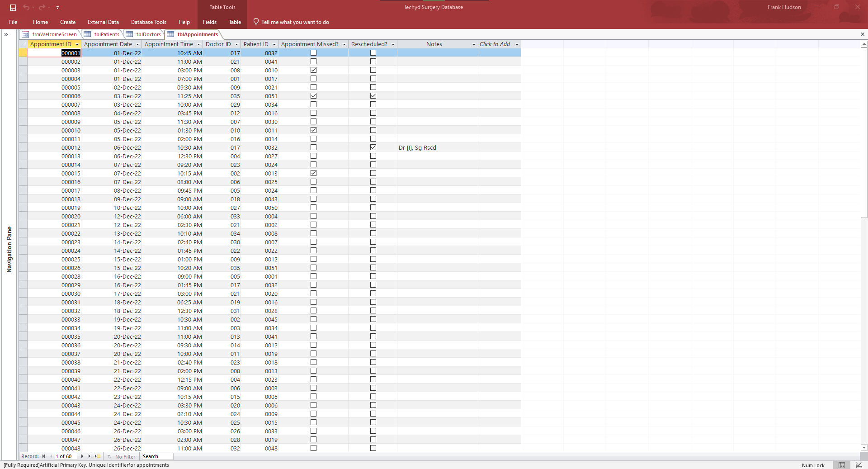The image size is (868, 469).
Task: Open the Doctor ID column filter dropdown
Action: pos(237,44)
